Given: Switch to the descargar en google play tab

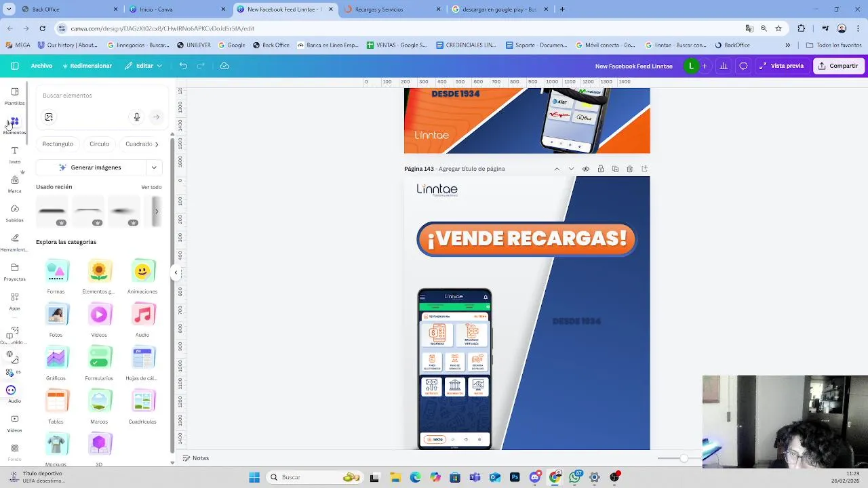Looking at the screenshot, I should [500, 9].
